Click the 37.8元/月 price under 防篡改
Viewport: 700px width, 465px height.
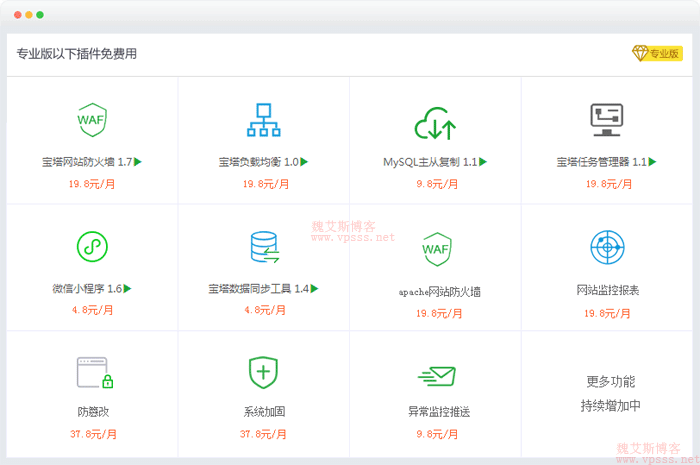(x=93, y=434)
